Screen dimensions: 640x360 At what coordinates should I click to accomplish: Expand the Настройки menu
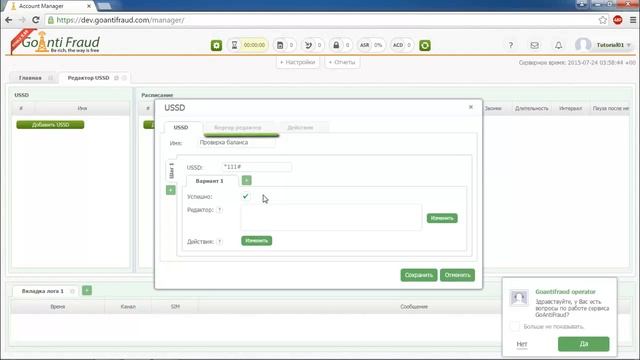coord(298,62)
